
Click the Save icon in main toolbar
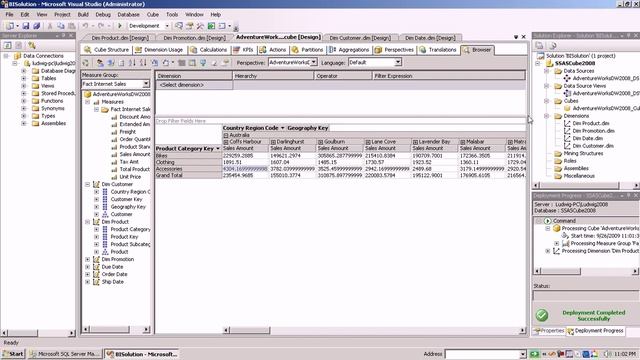[x=25, y=26]
